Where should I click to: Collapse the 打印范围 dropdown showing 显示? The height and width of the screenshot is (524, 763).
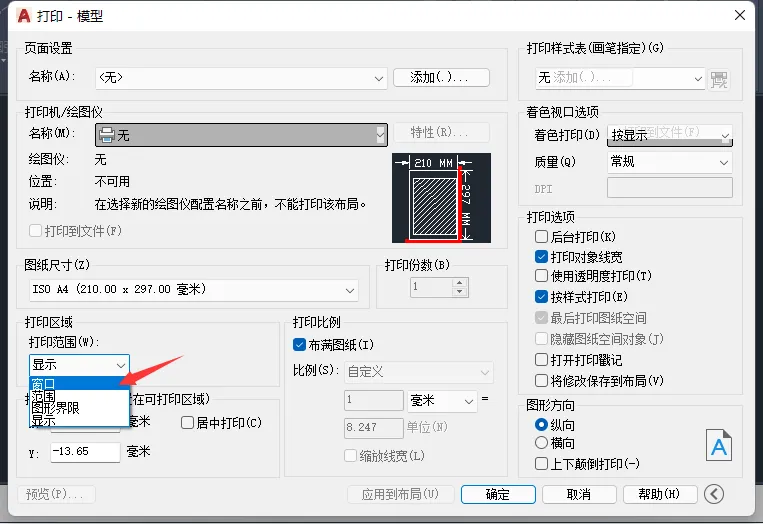[x=79, y=365]
